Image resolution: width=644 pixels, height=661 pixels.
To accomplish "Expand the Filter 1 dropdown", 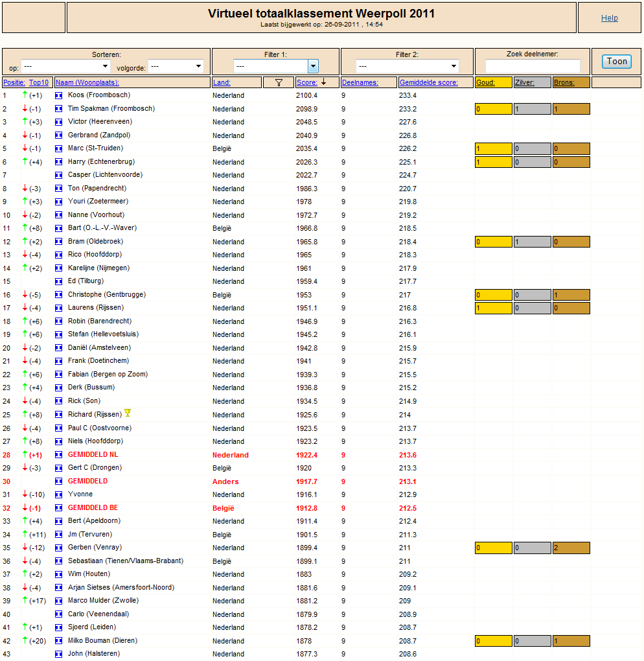I will (x=275, y=66).
